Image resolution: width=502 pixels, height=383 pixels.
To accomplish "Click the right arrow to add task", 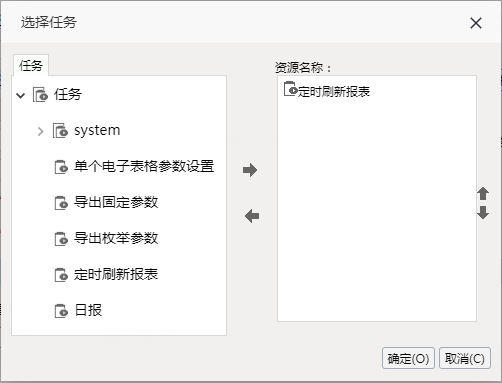I will 250,170.
